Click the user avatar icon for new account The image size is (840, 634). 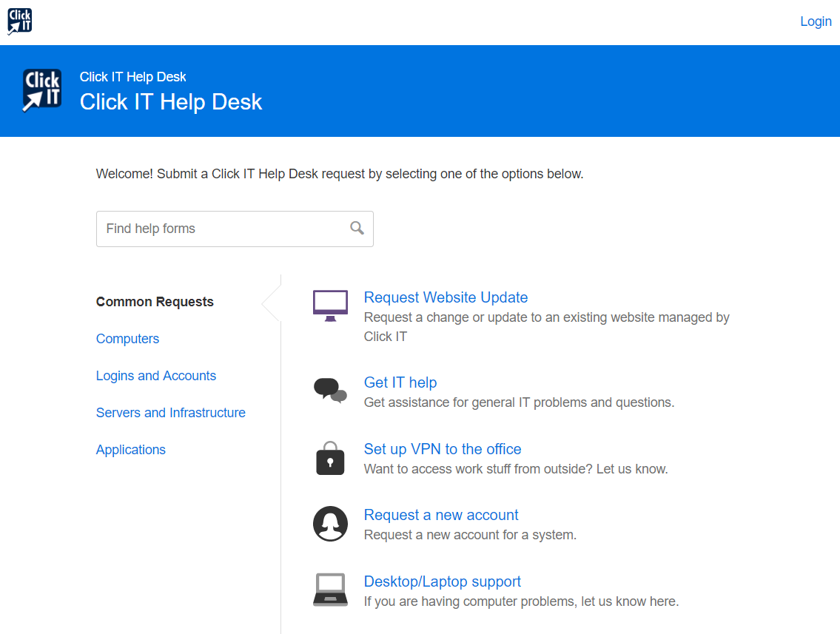click(330, 524)
